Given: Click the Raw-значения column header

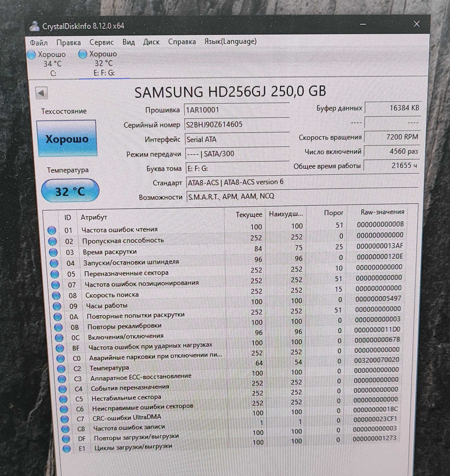Looking at the screenshot, I should tap(382, 212).
